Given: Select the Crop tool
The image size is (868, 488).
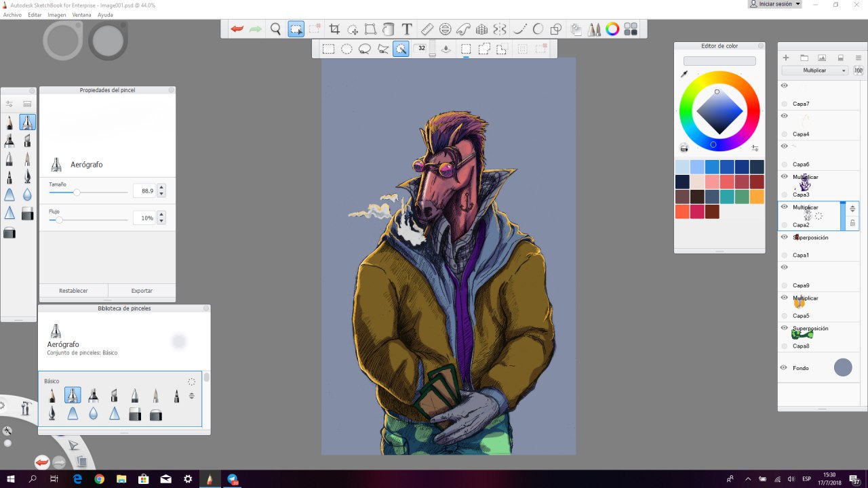Looking at the screenshot, I should tap(334, 29).
